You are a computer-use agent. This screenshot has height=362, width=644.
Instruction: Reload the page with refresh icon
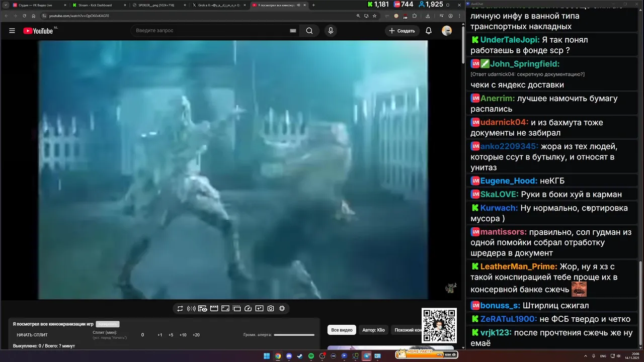(x=24, y=16)
